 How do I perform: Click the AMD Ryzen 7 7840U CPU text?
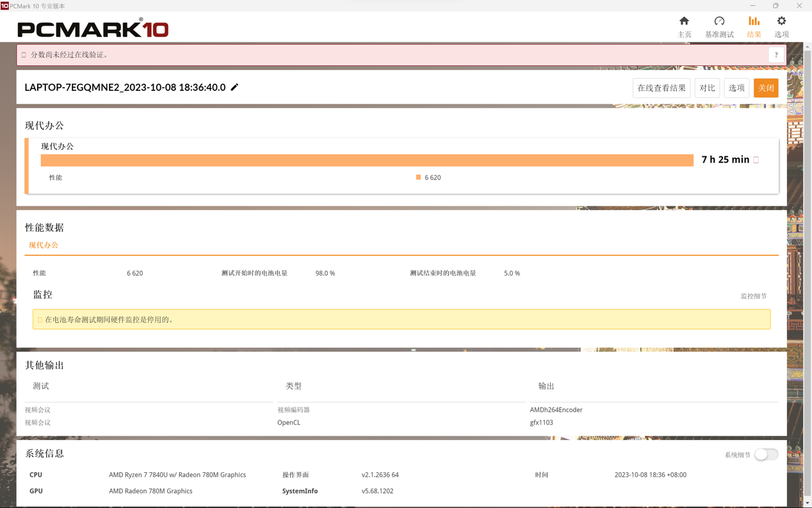pyautogui.click(x=177, y=475)
